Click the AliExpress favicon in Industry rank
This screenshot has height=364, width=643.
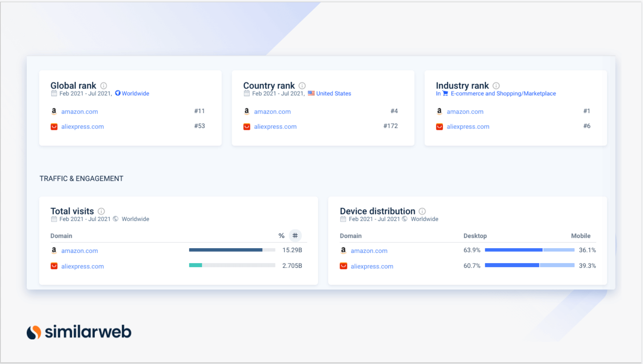(439, 127)
